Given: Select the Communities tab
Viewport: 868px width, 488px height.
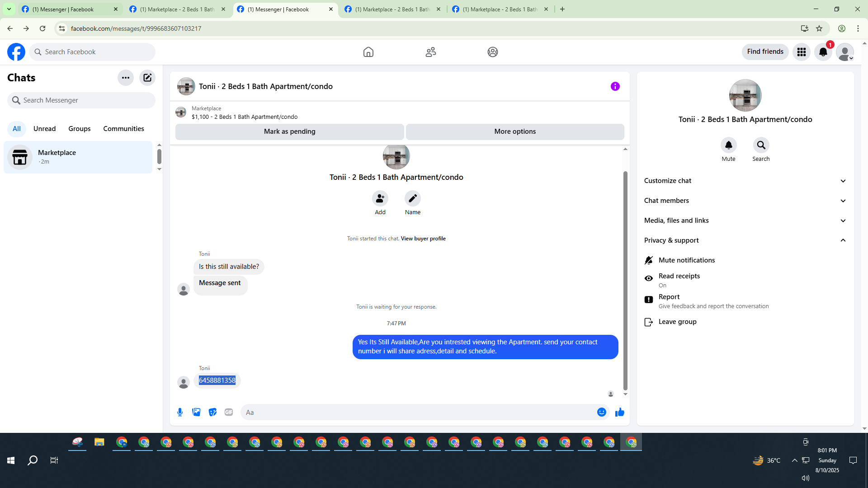Looking at the screenshot, I should [x=123, y=129].
